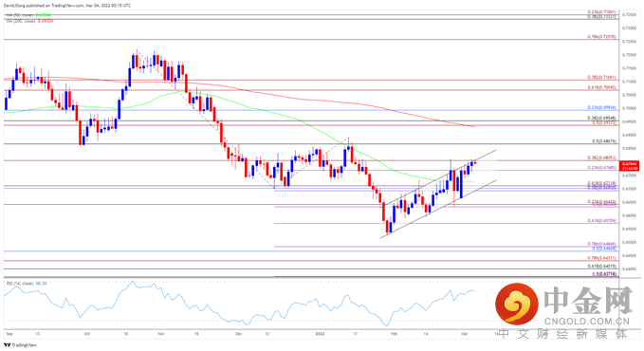Select the 0.382(0.69548) Fibonacci level label
Screen dimensions: 644x351
[x=601, y=118]
